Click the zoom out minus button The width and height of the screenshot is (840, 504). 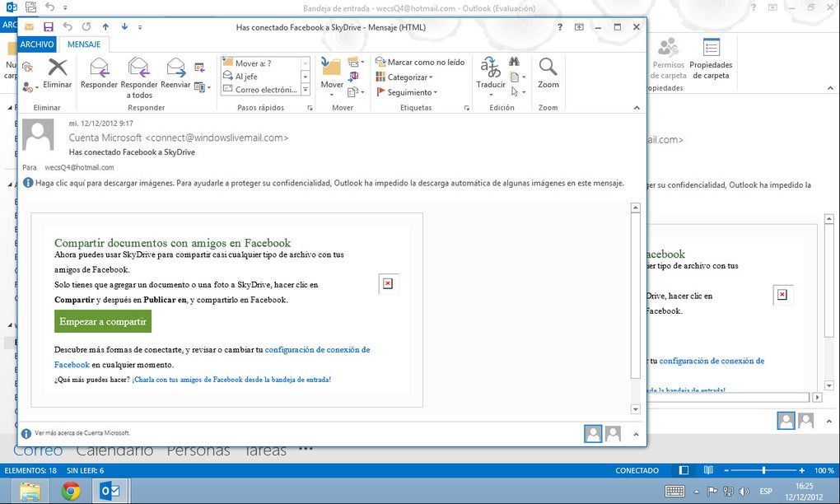[726, 470]
